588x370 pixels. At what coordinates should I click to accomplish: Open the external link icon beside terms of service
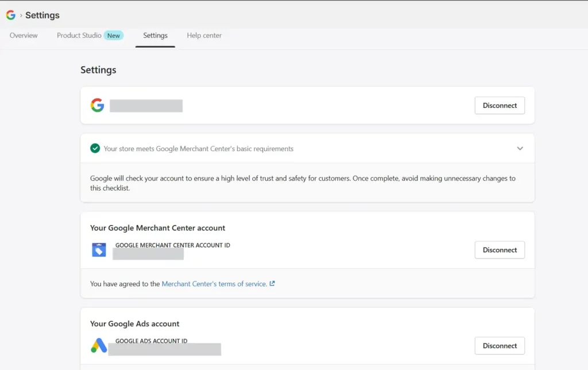272,283
